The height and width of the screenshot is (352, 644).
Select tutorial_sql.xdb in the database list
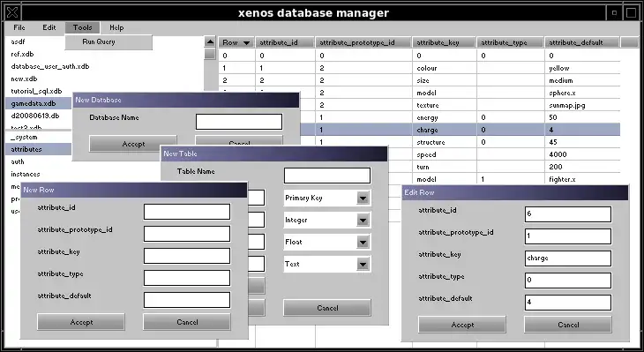(x=36, y=91)
